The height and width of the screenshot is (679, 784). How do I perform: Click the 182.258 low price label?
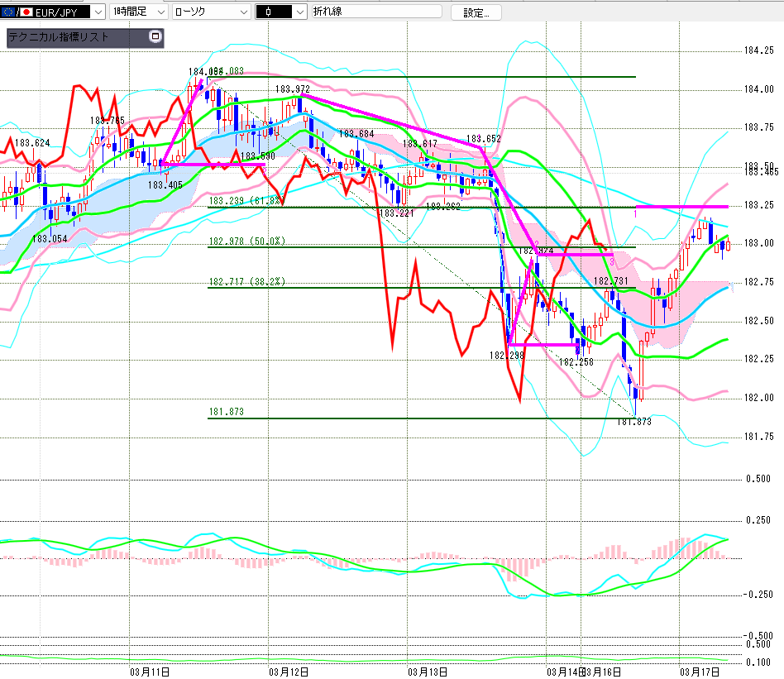(576, 362)
